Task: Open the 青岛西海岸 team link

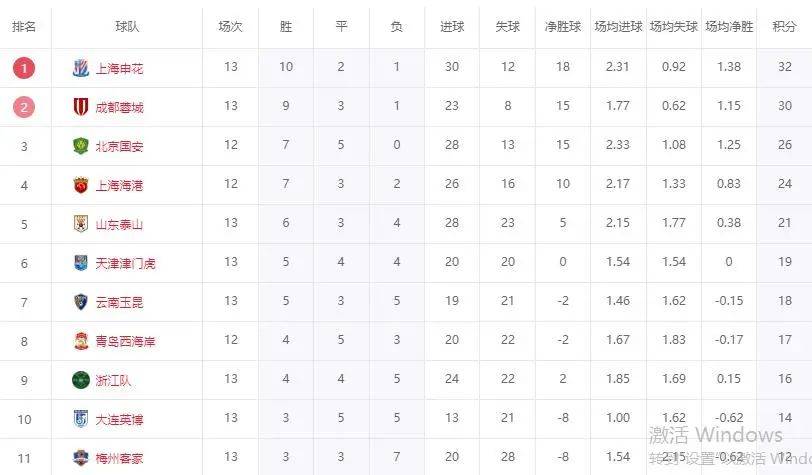Action: [x=125, y=341]
